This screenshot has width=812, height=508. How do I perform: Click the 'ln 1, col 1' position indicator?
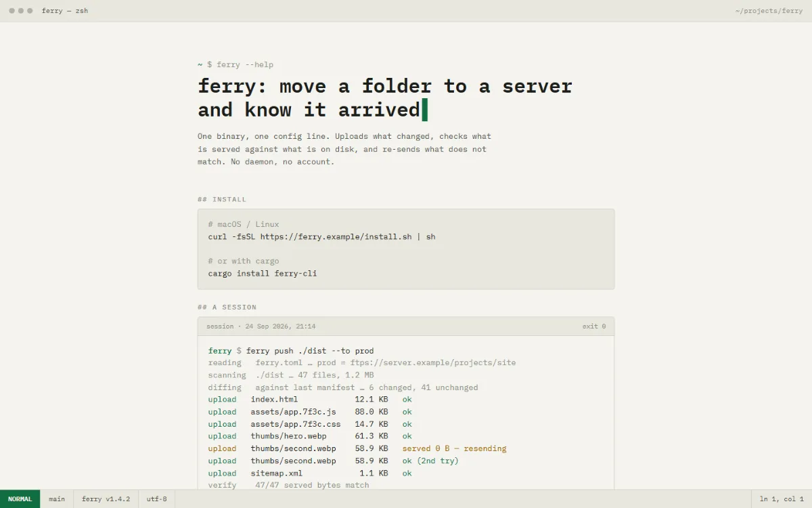click(782, 499)
